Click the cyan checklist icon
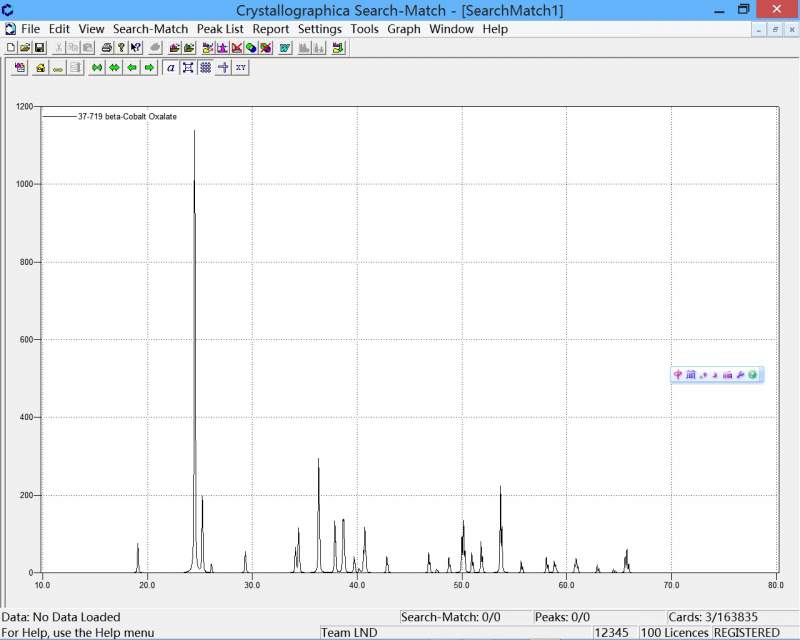 [285, 48]
